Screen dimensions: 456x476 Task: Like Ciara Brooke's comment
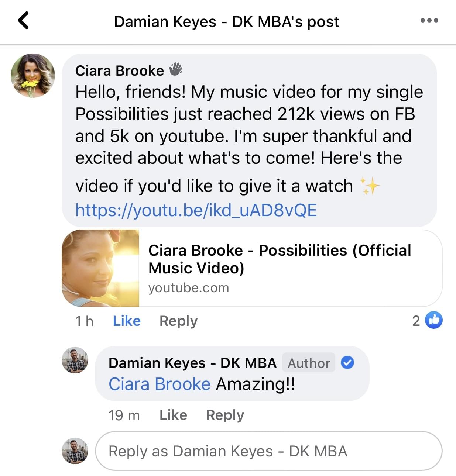[127, 321]
